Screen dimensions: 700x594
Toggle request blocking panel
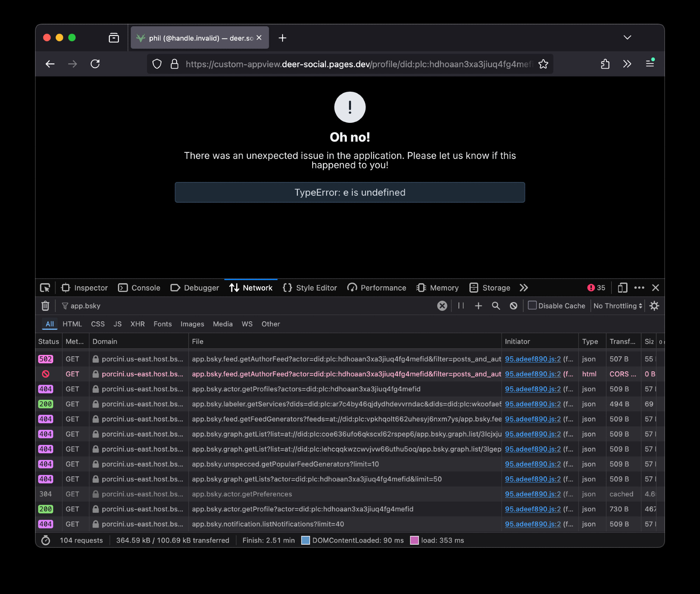coord(513,306)
